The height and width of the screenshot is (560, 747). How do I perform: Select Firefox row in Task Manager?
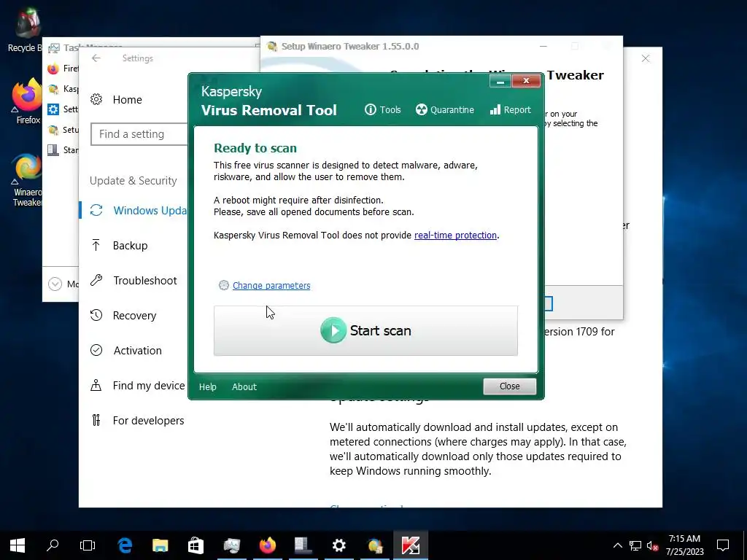tap(63, 69)
